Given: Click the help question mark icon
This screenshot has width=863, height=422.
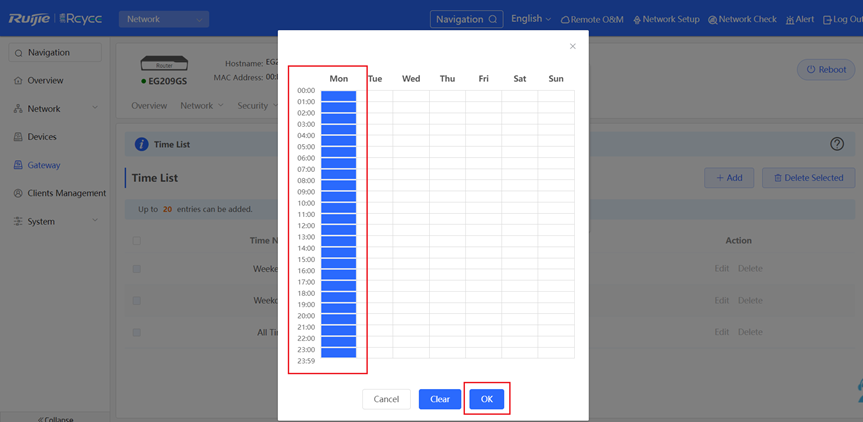Looking at the screenshot, I should 837,144.
